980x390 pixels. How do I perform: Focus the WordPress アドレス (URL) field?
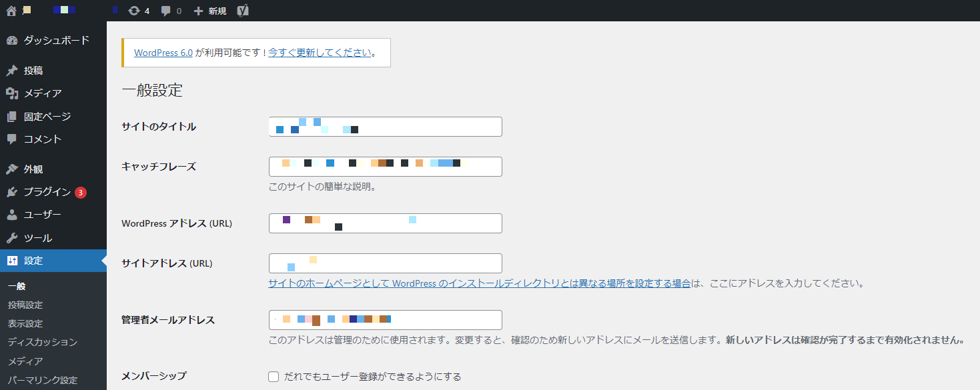[x=385, y=223]
